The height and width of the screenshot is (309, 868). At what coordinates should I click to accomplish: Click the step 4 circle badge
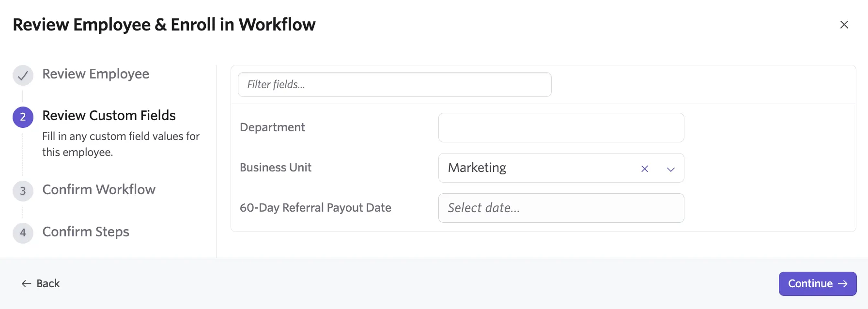click(23, 233)
